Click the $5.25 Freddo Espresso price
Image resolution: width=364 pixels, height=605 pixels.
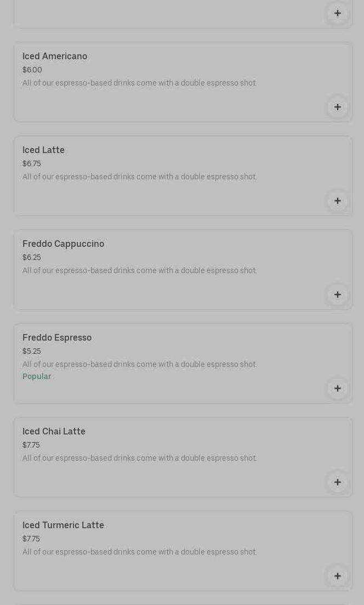[x=32, y=352]
